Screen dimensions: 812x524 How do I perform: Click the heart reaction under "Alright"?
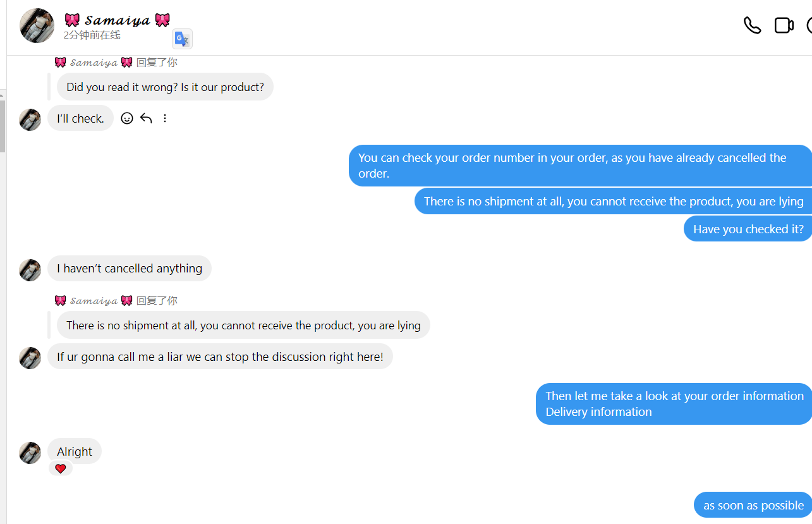click(x=61, y=468)
